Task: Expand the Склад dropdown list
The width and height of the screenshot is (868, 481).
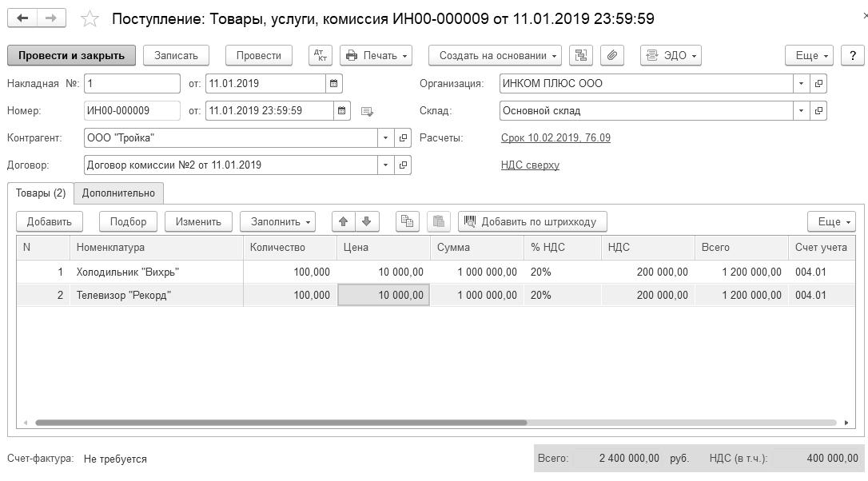Action: (x=801, y=111)
